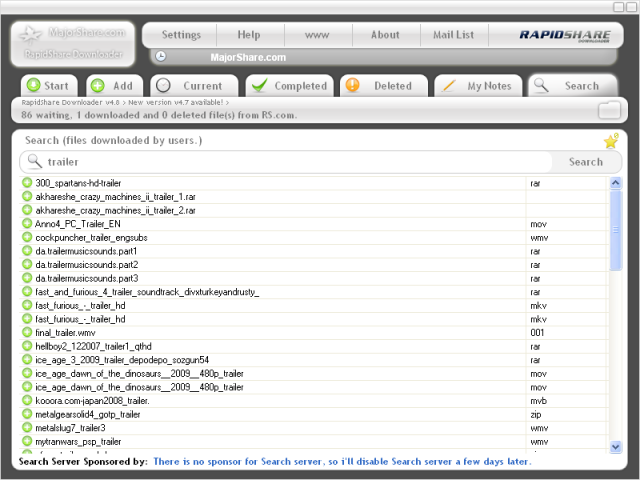This screenshot has width=640, height=480.
Task: Switch to the Current tab
Action: coord(194,86)
